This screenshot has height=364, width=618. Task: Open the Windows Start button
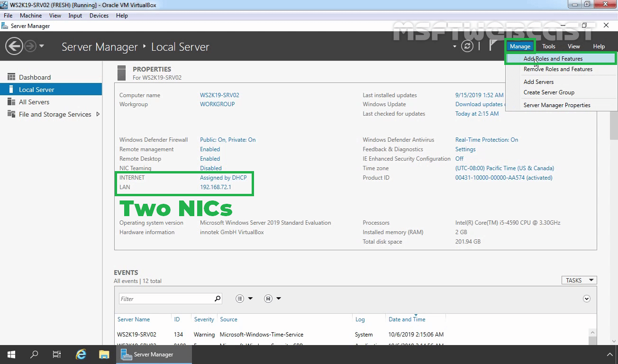[x=11, y=355]
